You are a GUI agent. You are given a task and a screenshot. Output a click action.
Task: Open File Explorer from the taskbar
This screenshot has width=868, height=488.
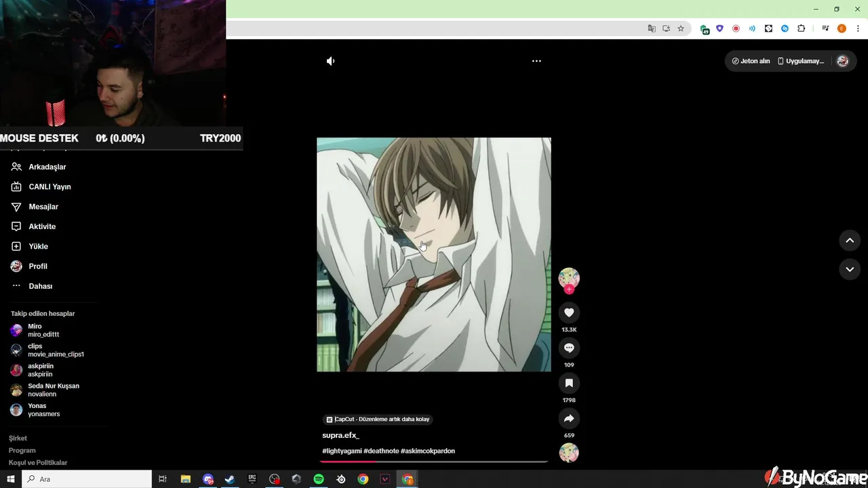pyautogui.click(x=185, y=479)
